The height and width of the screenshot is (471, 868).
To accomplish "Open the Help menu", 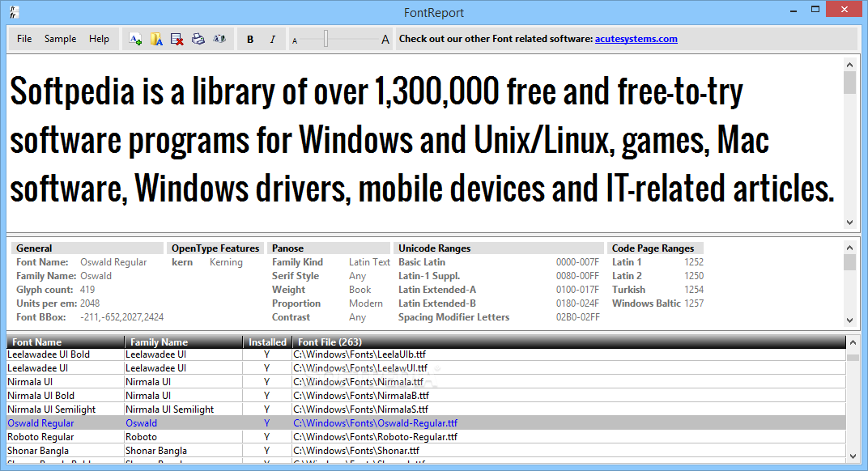I will click(99, 39).
